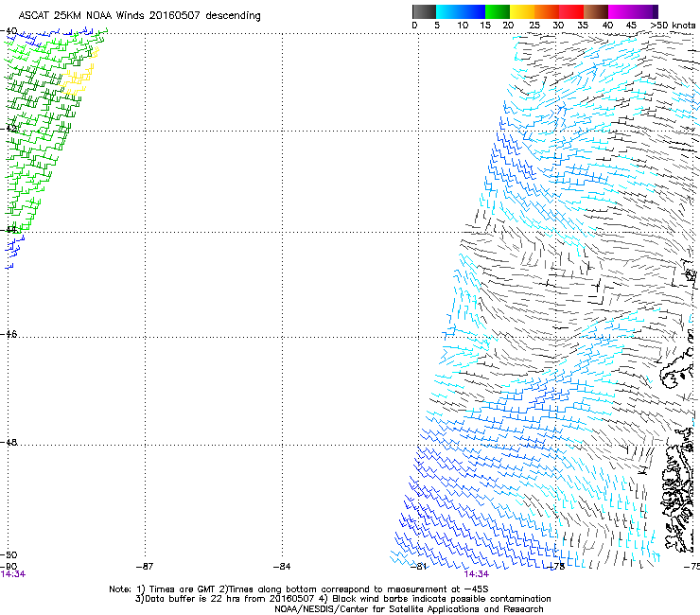The width and height of the screenshot is (700, 615).
Task: Click the '10' knots legend number
Action: 463,26
